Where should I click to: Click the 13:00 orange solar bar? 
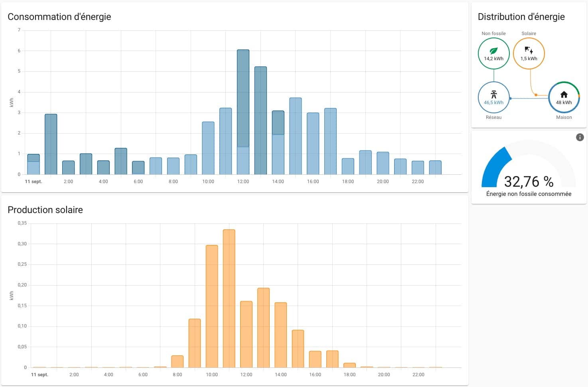(264, 328)
